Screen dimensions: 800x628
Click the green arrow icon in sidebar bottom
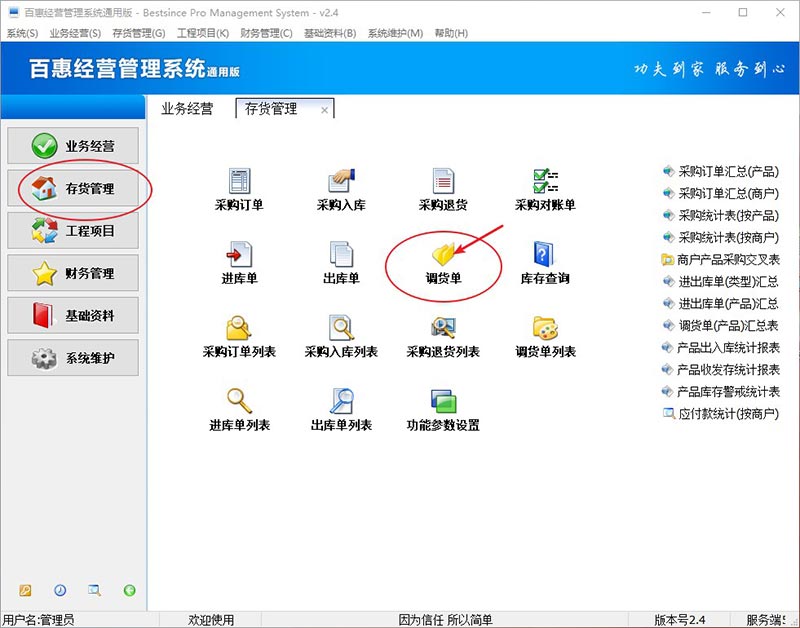point(130,590)
